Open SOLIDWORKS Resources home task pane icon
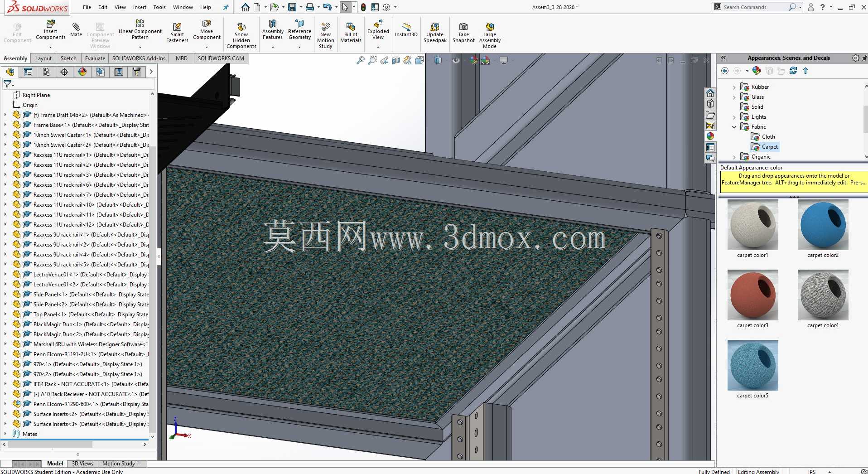The height and width of the screenshot is (474, 868). click(710, 93)
